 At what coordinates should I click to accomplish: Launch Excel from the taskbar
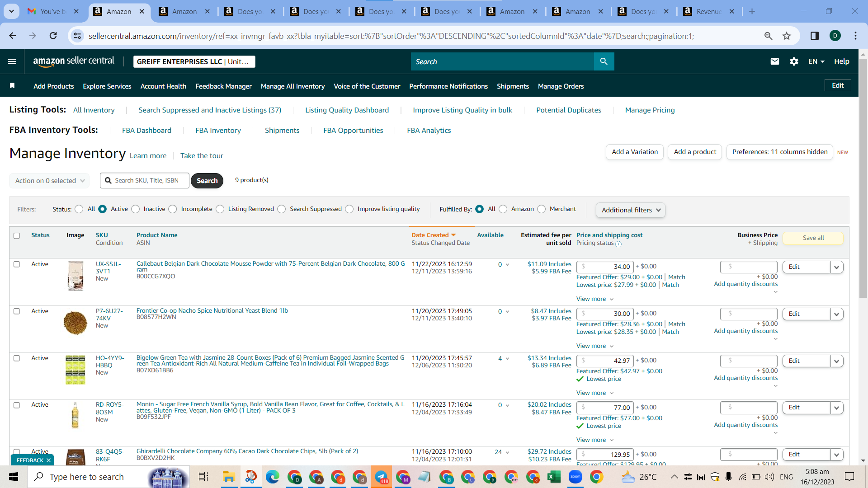point(554,477)
